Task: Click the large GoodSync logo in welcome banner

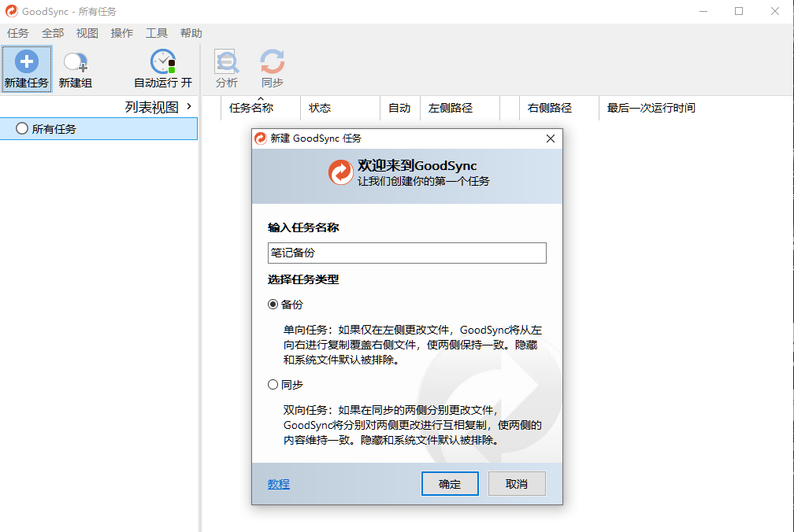Action: tap(341, 172)
